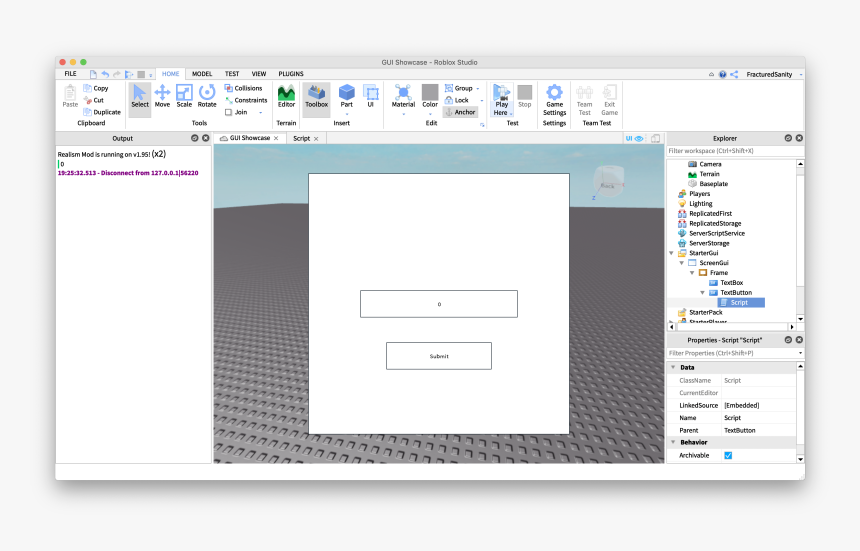Click the Lock button

[x=457, y=100]
